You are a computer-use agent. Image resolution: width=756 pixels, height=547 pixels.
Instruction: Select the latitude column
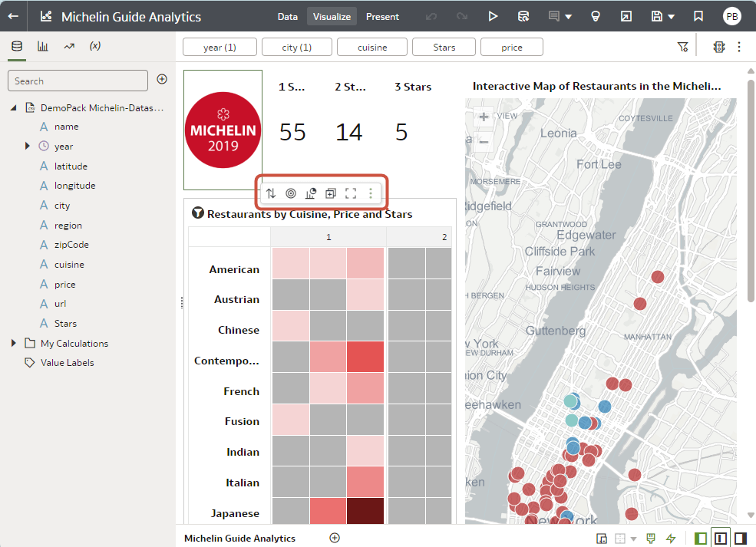pyautogui.click(x=71, y=166)
